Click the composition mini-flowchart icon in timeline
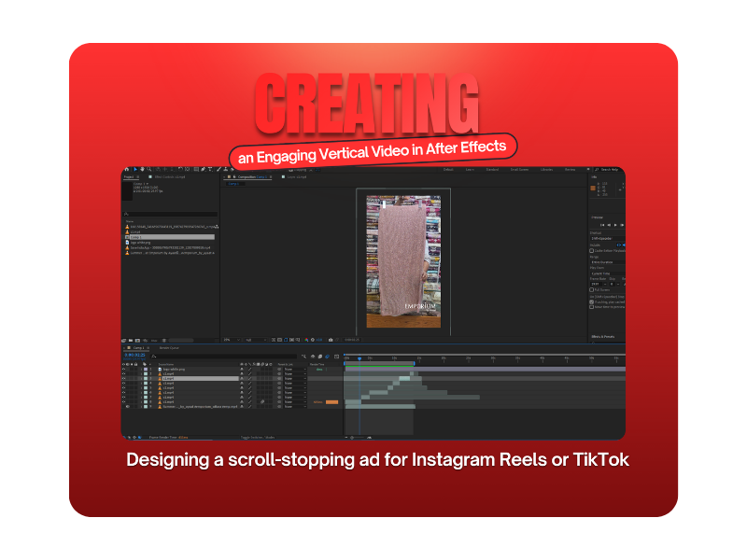This screenshot has height=560, width=747. tap(304, 357)
